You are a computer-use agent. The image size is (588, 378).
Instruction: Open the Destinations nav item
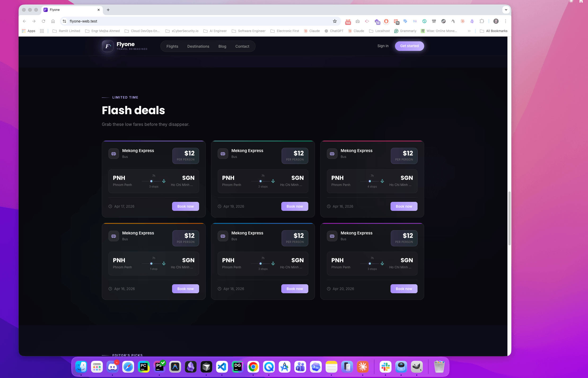point(198,46)
